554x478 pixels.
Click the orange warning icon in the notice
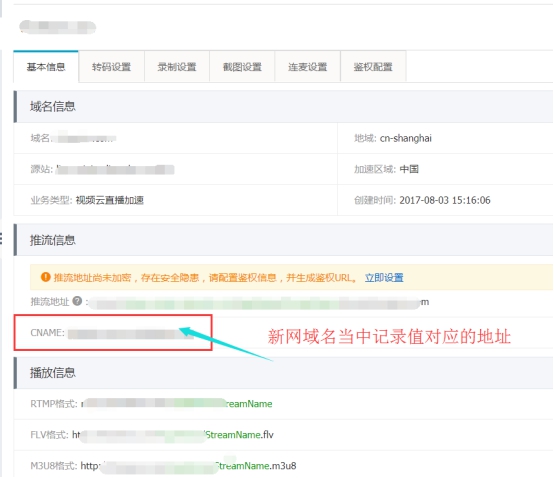pos(46,277)
